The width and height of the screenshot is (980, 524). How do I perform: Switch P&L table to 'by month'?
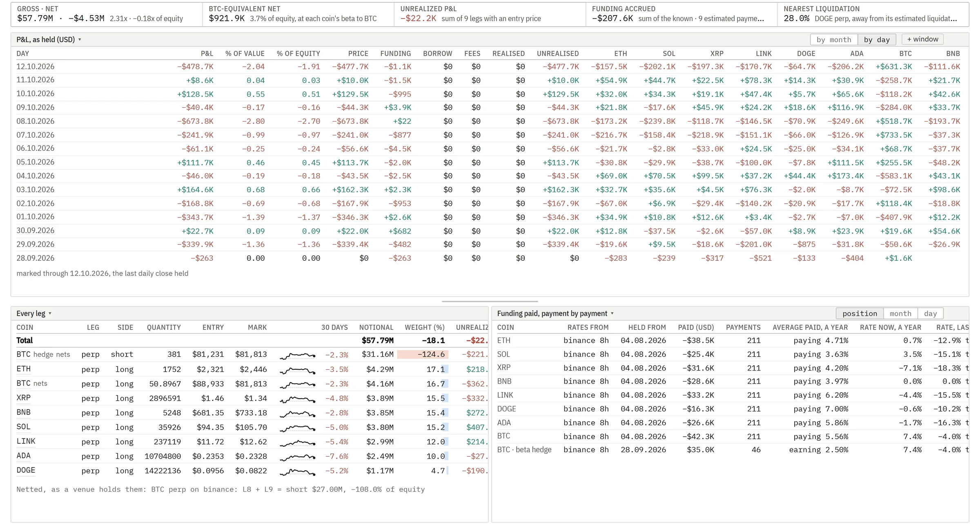tap(834, 40)
